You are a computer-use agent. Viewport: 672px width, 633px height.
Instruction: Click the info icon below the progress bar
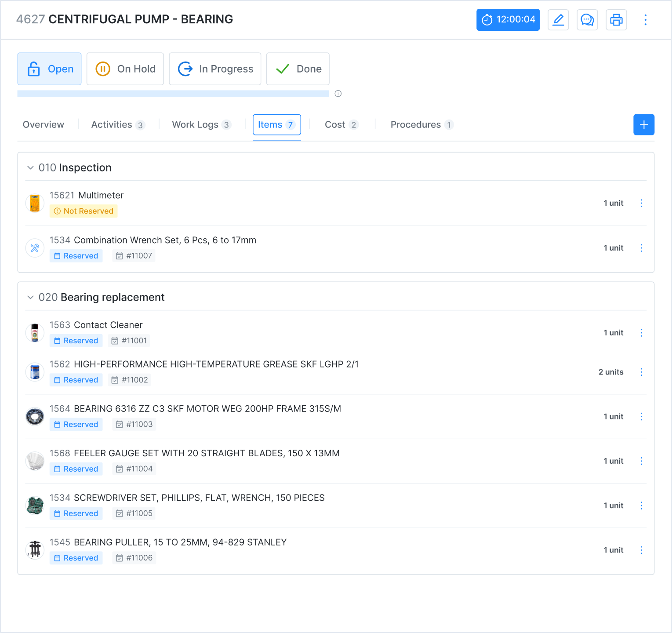[x=338, y=93]
